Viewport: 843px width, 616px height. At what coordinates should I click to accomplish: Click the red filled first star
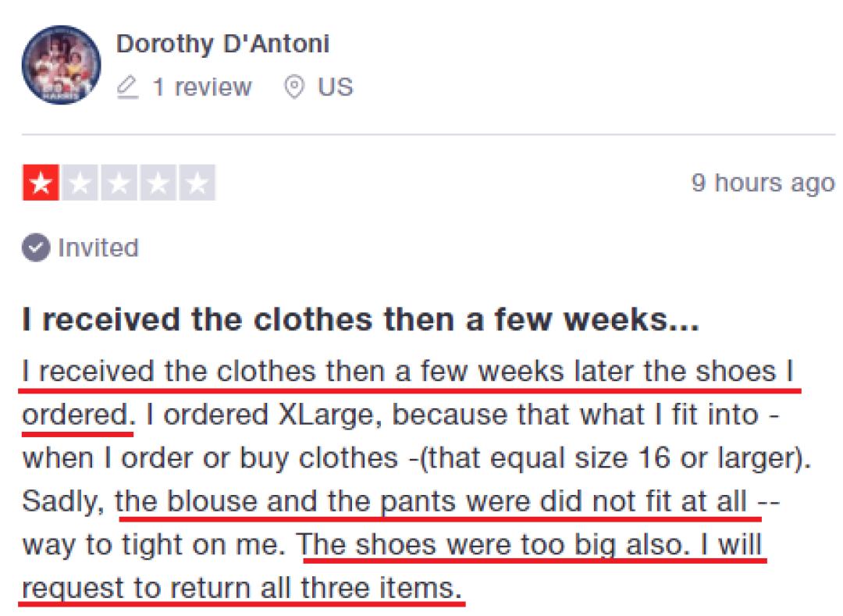tap(41, 184)
